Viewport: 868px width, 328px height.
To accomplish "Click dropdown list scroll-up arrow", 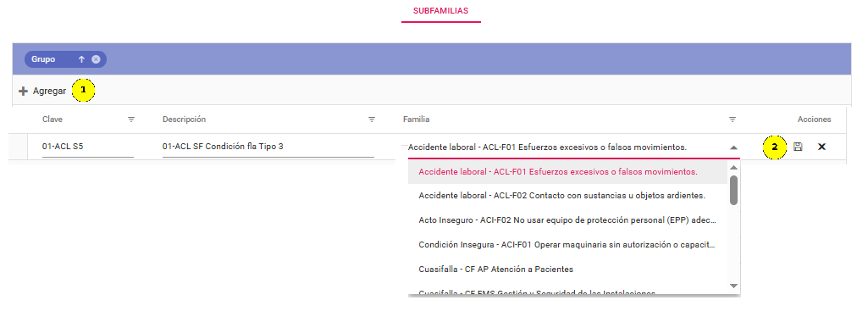I will click(x=733, y=167).
